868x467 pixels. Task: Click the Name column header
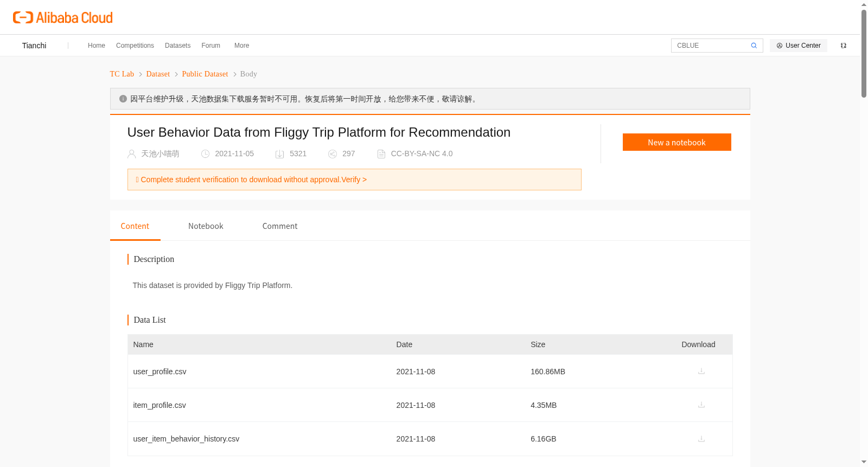[x=143, y=344]
